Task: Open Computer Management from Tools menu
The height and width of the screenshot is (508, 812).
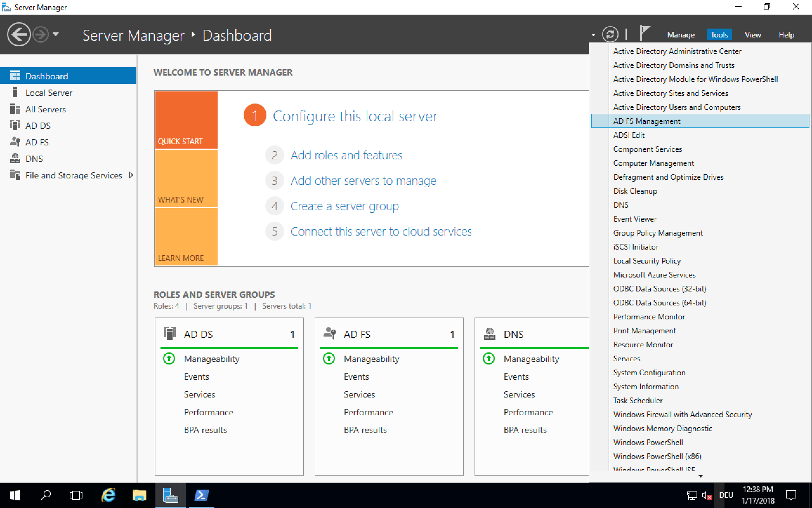Action: pos(700,163)
